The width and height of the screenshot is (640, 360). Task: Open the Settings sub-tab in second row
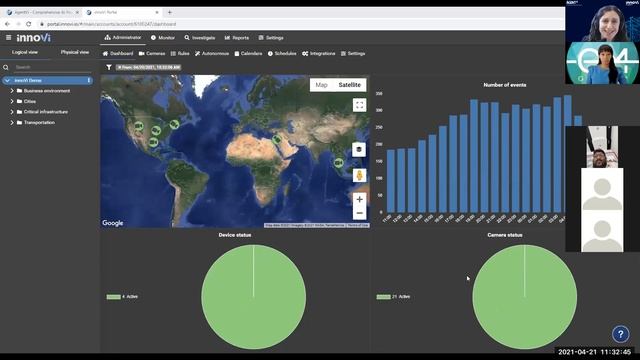pyautogui.click(x=353, y=53)
